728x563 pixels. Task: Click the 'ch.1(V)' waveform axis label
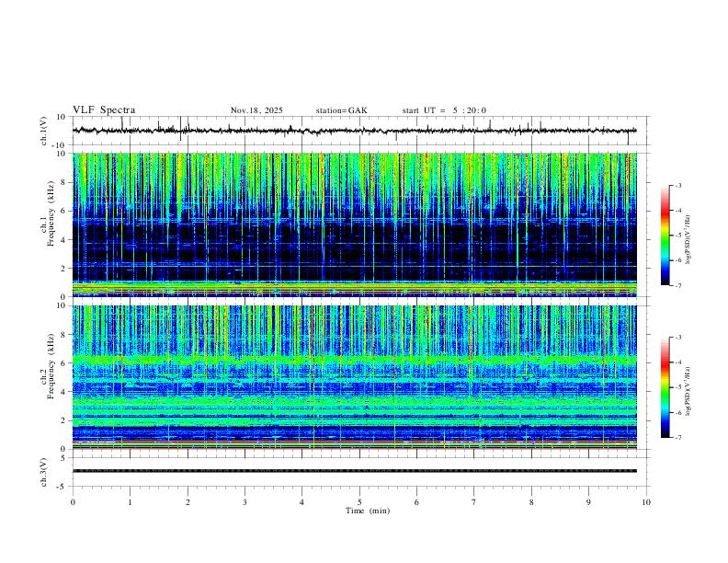44,131
